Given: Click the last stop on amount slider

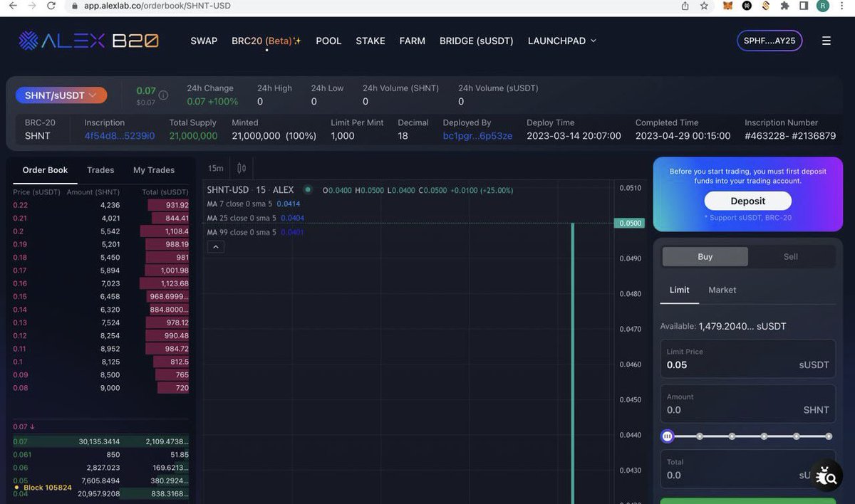Looking at the screenshot, I should (829, 436).
